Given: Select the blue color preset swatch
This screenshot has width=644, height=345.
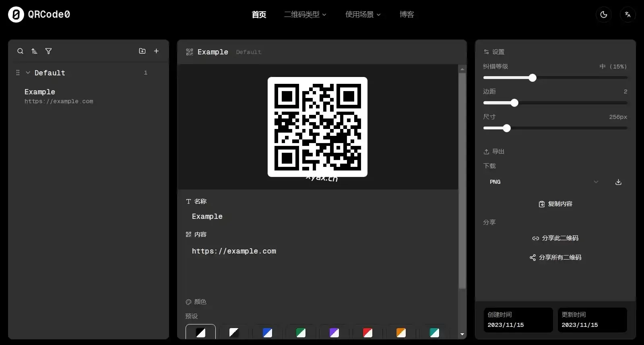Looking at the screenshot, I should click(267, 333).
